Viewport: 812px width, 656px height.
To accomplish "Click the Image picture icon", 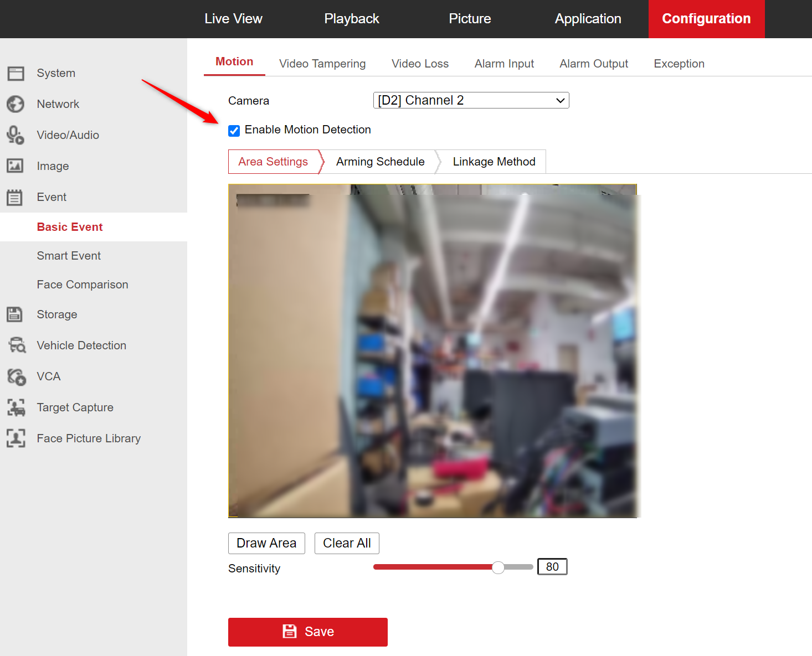I will [16, 166].
